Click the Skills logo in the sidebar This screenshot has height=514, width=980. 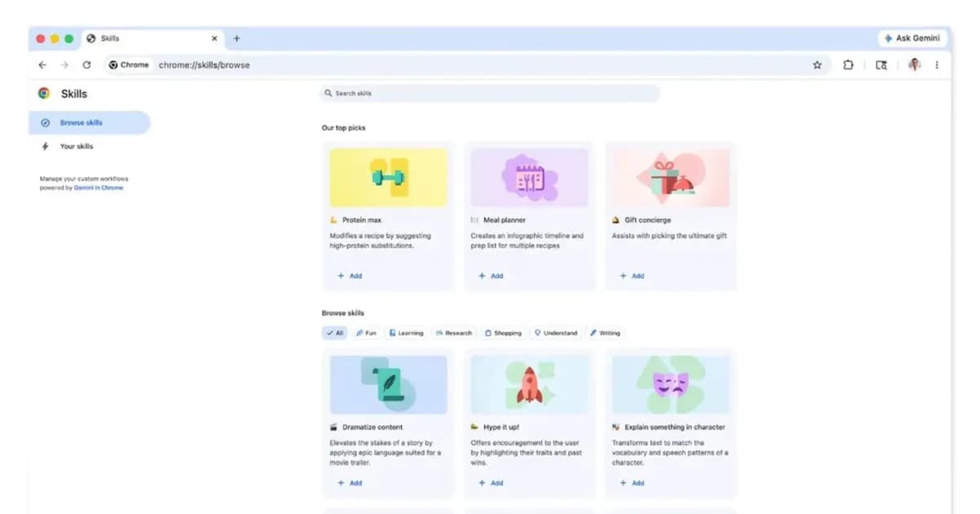tap(44, 93)
